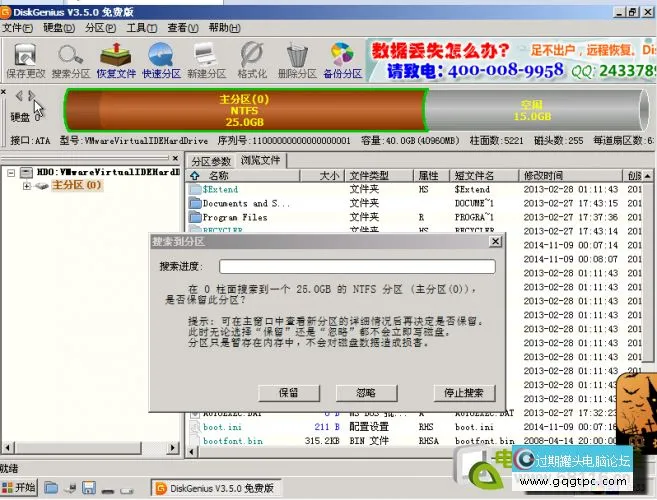The height and width of the screenshot is (500, 657).
Task: Click the 删除分区 (delete partition) trash icon
Action: (x=297, y=61)
